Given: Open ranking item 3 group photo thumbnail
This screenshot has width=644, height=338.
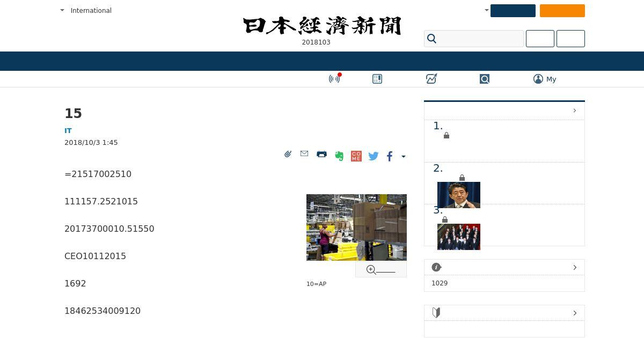Looking at the screenshot, I should tap(459, 237).
